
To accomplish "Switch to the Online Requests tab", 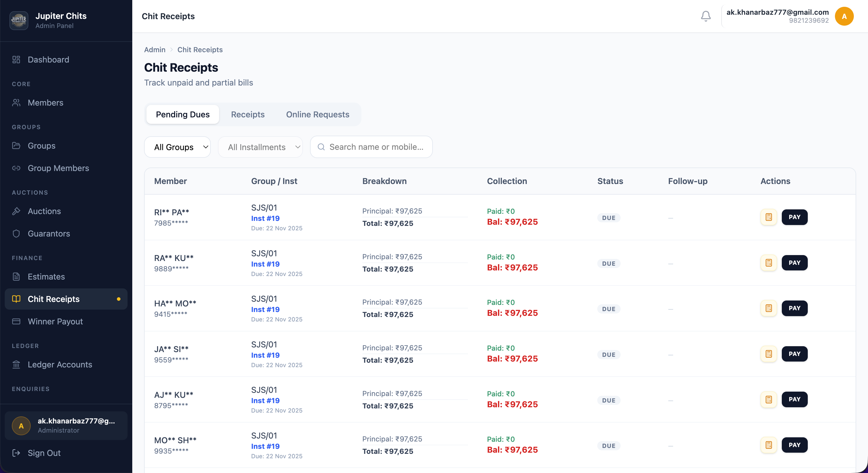I will pos(317,114).
